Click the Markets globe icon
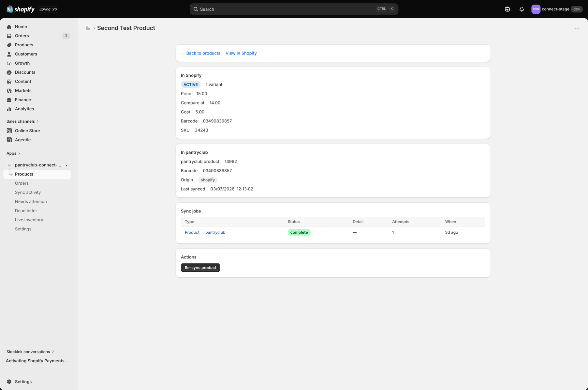This screenshot has width=588, height=390. pos(9,91)
